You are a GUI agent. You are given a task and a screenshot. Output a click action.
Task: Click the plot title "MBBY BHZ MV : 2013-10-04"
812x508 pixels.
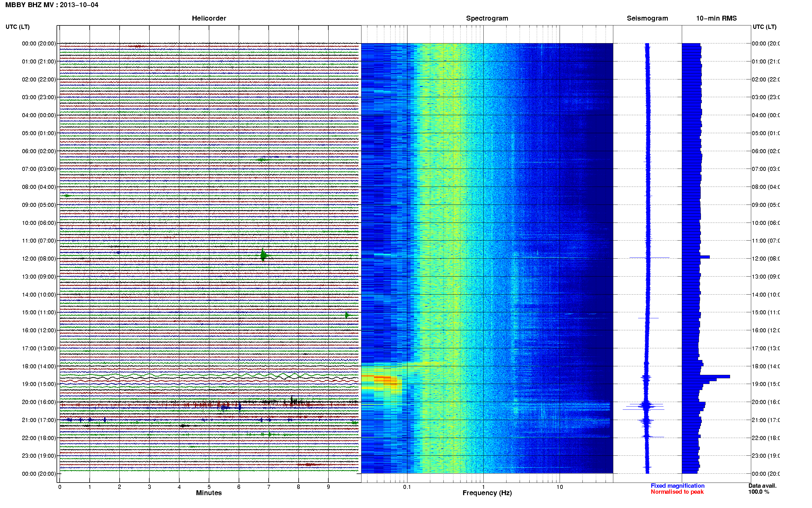click(x=52, y=5)
